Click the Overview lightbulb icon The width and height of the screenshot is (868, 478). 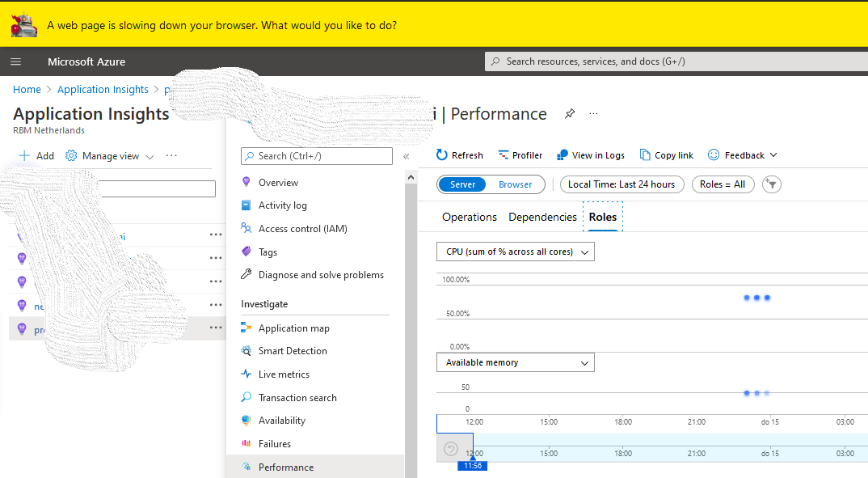246,182
